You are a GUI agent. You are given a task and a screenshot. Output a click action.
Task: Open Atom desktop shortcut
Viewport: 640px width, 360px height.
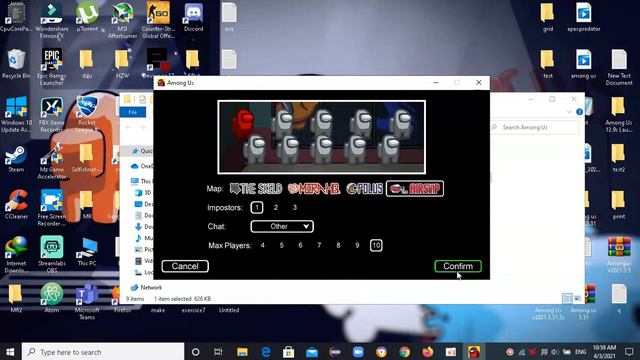coord(51,298)
